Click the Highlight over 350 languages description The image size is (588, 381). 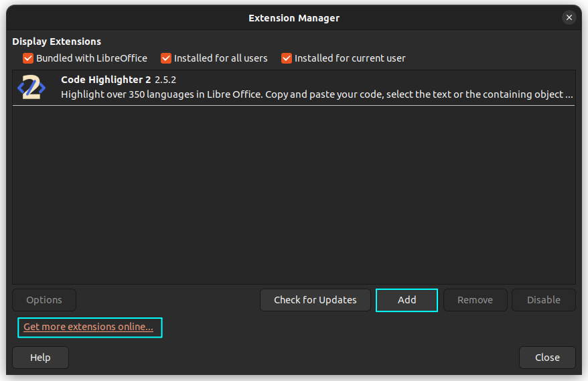pyautogui.click(x=317, y=94)
